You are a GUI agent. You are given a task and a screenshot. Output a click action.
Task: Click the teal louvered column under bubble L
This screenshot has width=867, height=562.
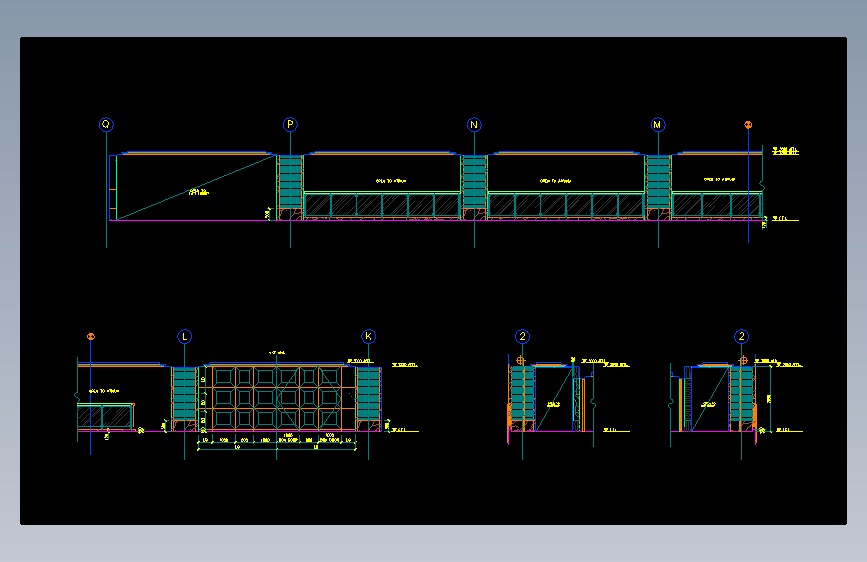(185, 394)
